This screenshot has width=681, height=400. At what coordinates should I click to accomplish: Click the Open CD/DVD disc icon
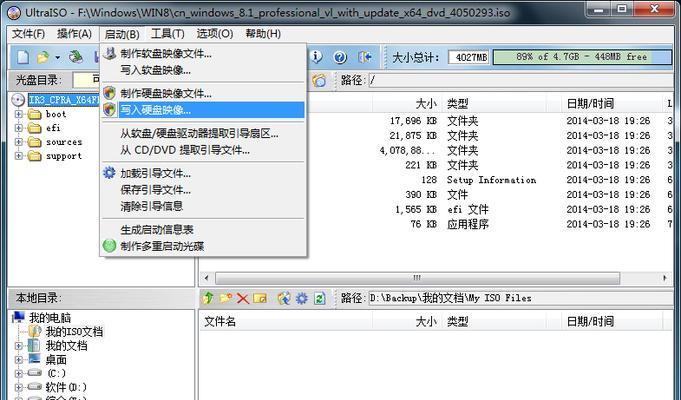[76, 57]
